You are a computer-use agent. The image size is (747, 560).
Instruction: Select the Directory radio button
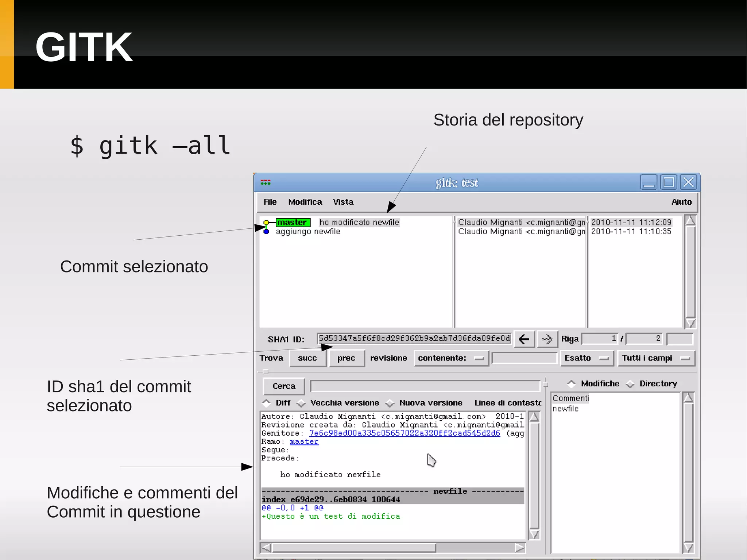[x=651, y=384]
